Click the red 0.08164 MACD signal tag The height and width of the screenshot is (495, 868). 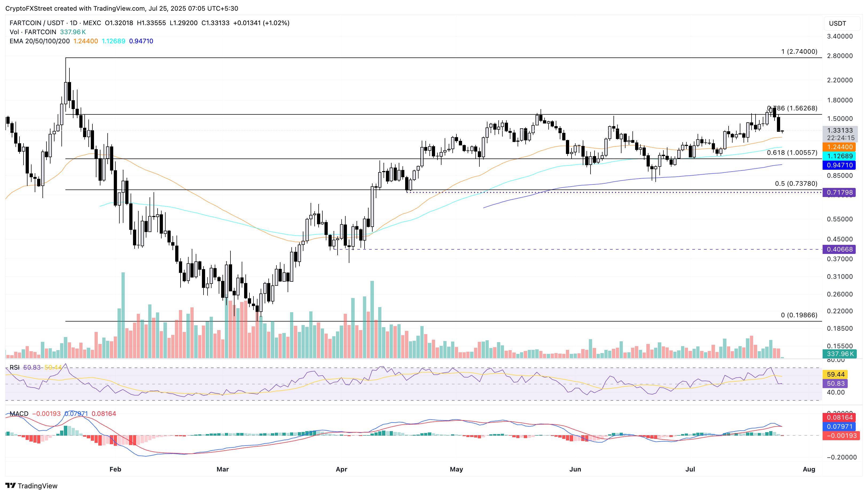click(x=839, y=417)
